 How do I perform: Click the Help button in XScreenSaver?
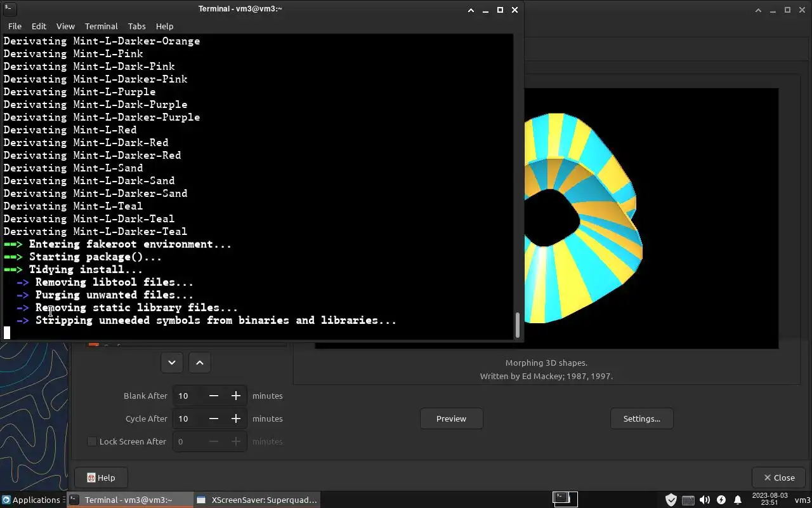(x=101, y=478)
